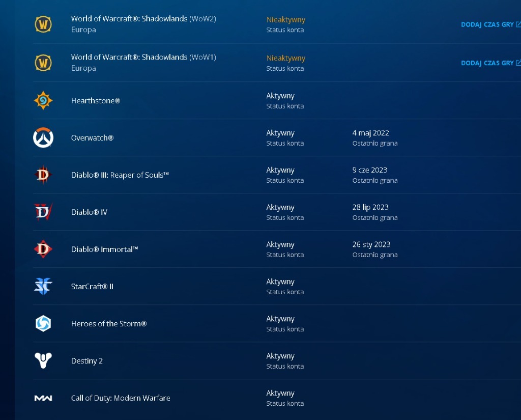Click the 'Overwatch®' game name

point(93,138)
